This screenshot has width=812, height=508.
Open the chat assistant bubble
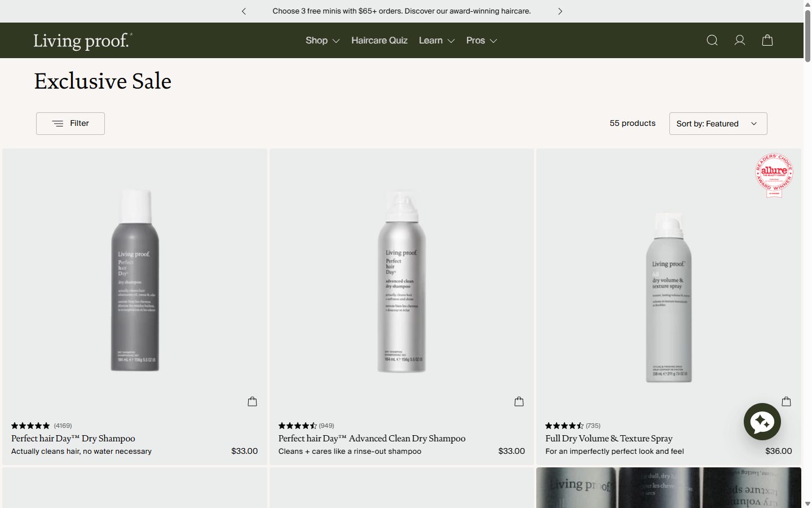pos(762,422)
